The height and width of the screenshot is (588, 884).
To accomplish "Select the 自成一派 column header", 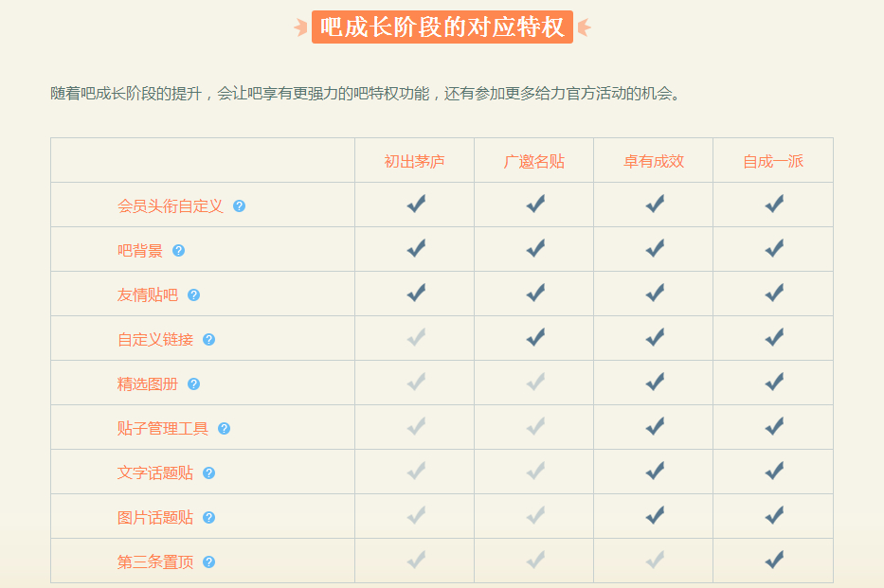I will 772,161.
